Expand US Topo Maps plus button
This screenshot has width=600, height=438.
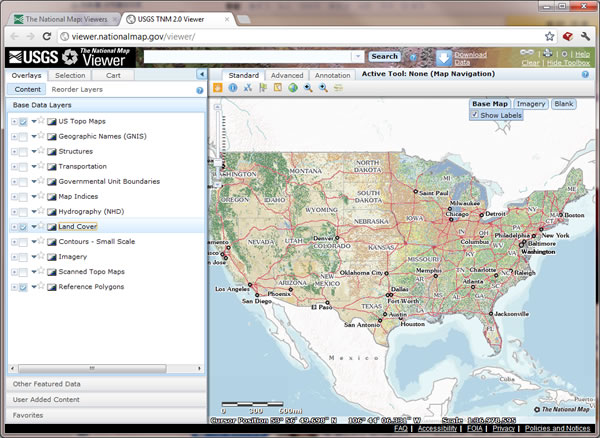tap(14, 122)
